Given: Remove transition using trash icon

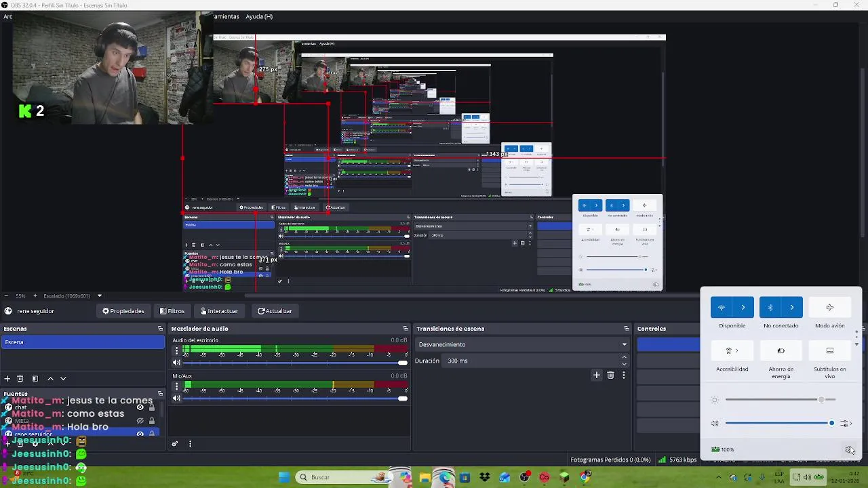Looking at the screenshot, I should click(x=610, y=375).
